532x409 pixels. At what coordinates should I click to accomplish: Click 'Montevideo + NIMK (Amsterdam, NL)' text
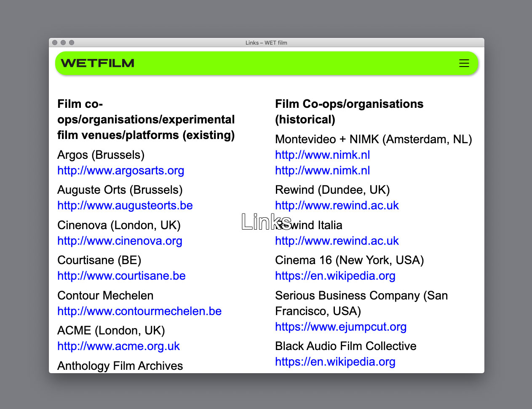coord(374,139)
